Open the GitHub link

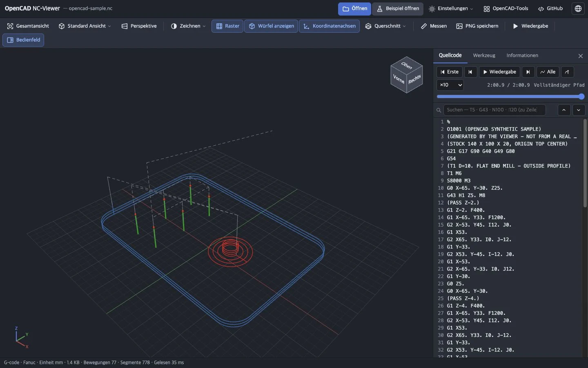click(x=550, y=9)
